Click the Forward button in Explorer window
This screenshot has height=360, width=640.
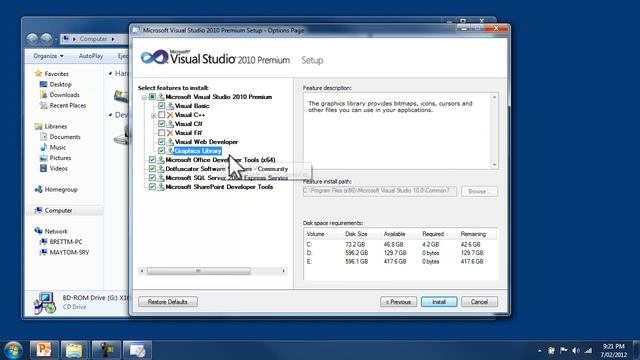[x=46, y=39]
